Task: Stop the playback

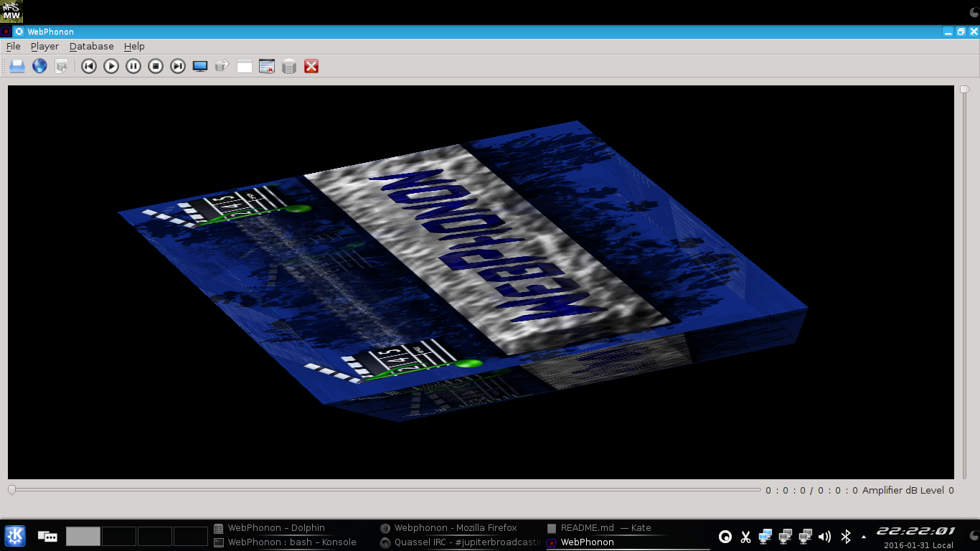Action: (156, 66)
